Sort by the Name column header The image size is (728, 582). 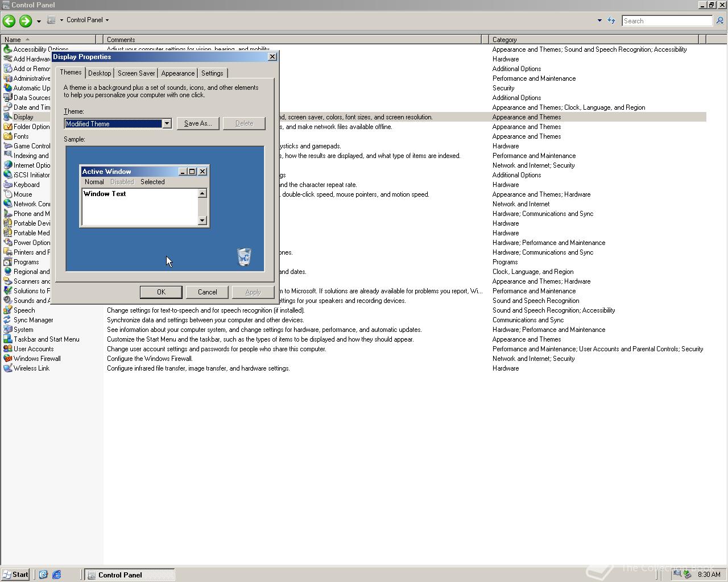[x=48, y=39]
